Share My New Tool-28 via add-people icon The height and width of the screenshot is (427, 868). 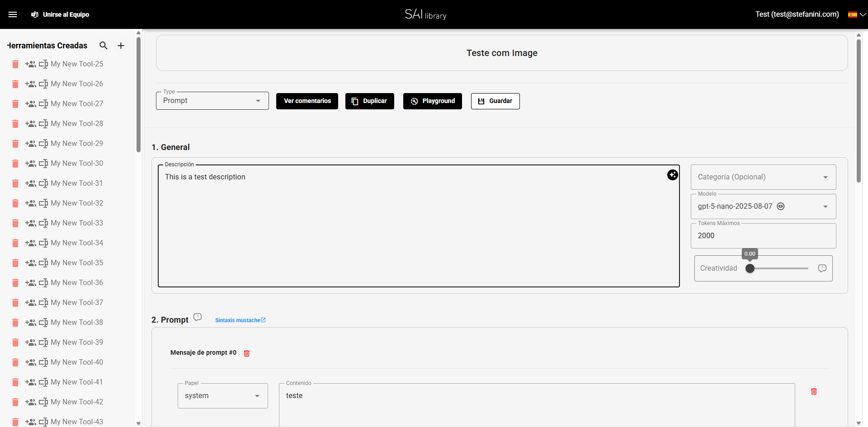coord(30,124)
